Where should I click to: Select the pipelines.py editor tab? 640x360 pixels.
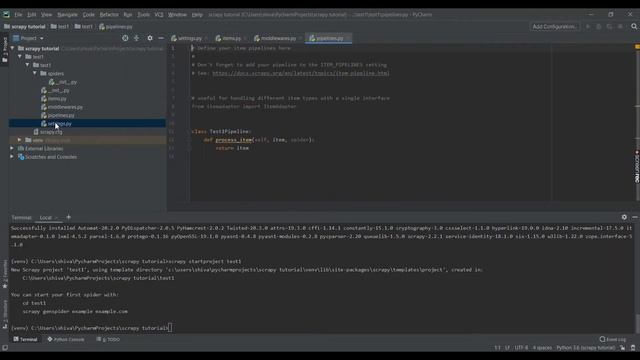pyautogui.click(x=329, y=38)
